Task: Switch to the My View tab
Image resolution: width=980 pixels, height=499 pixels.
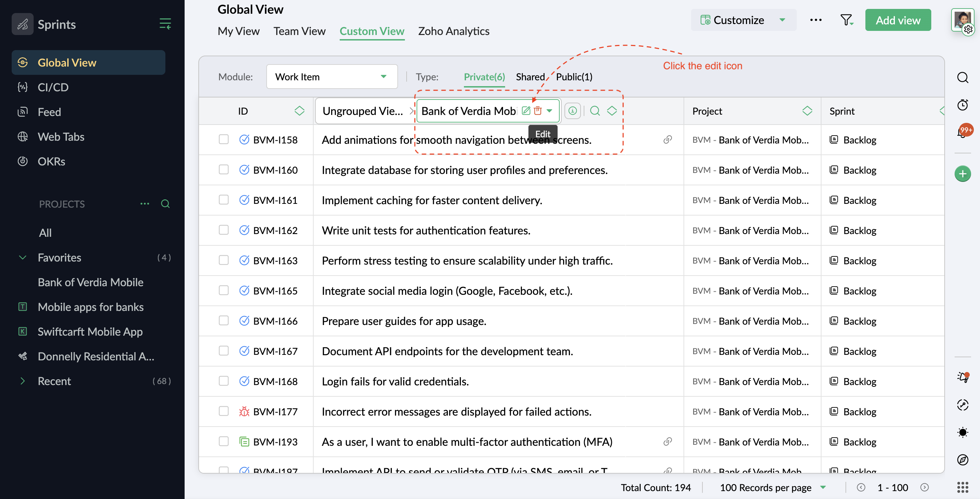Action: 238,31
